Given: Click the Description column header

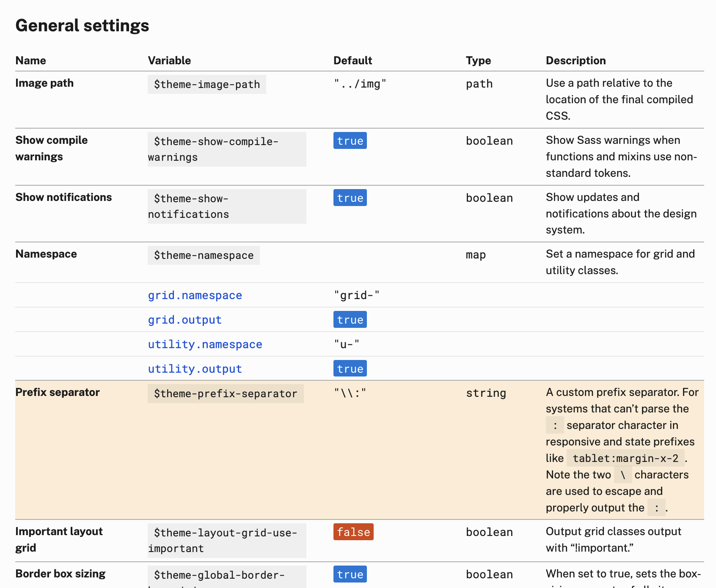Looking at the screenshot, I should click(576, 60).
